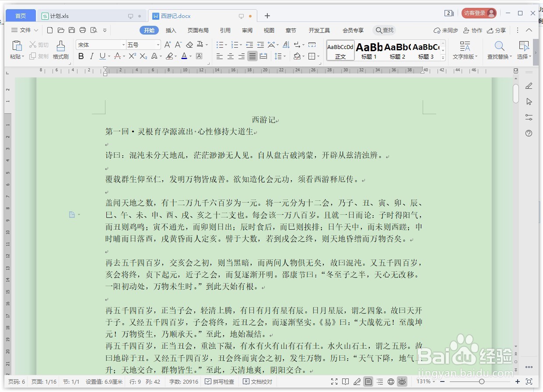543x392 pixels.
Task: Open the line spacing dropdown
Action: [x=284, y=56]
